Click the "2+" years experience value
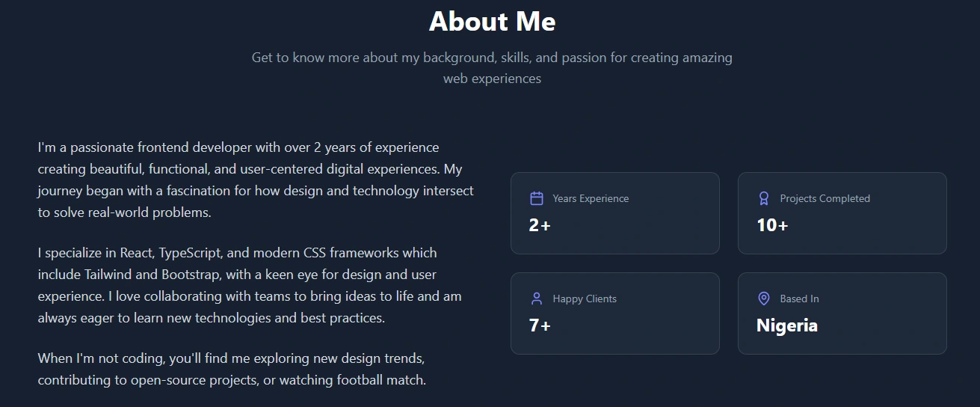 (540, 225)
